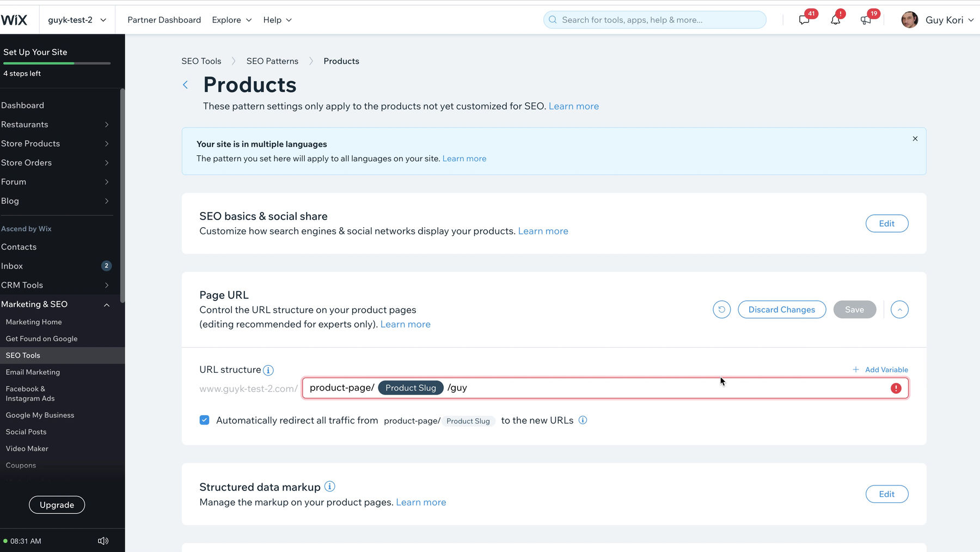Click the info icon after 'to the new URLs'

point(583,420)
